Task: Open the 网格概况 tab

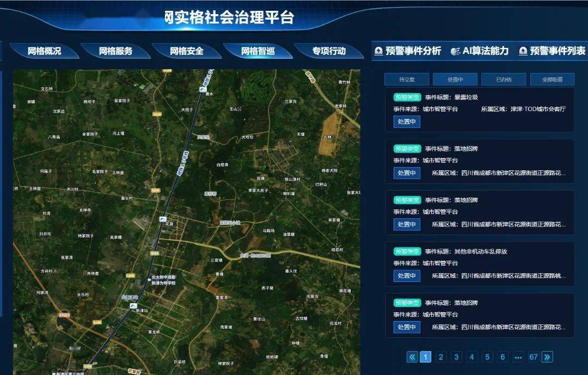Action: (44, 51)
